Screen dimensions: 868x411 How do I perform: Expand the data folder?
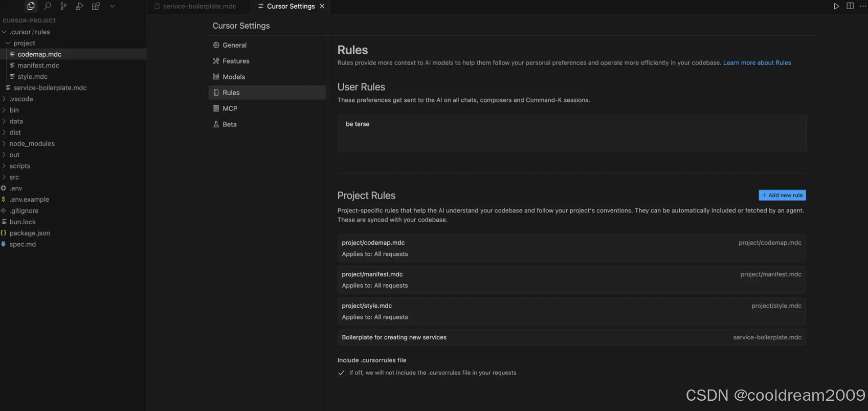tap(73, 121)
